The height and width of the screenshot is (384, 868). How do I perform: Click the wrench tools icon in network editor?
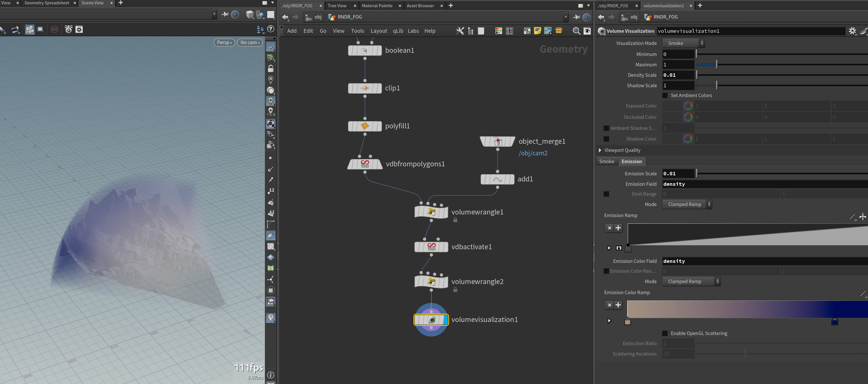[460, 31]
